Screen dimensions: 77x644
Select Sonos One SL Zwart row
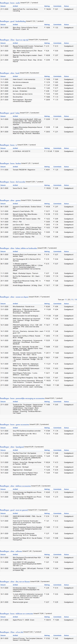(x=38, y=188)
